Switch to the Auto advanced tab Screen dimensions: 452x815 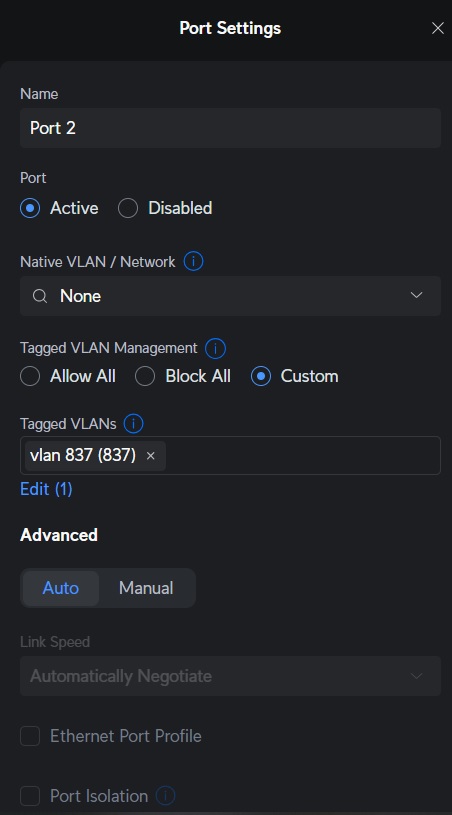click(61, 588)
